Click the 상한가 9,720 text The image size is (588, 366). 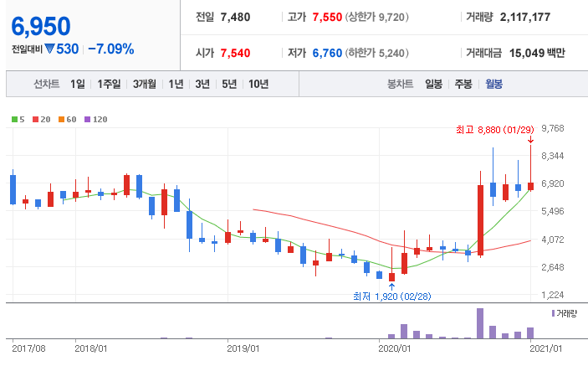[377, 17]
